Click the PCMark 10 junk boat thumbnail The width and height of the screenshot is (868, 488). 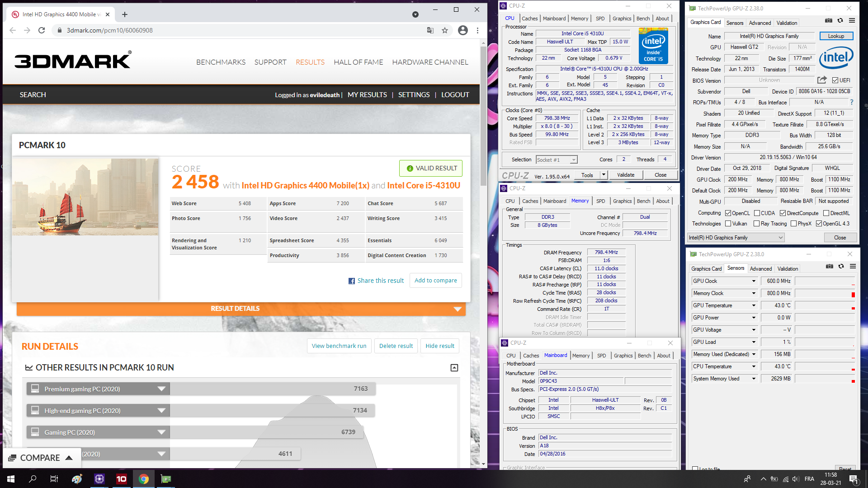(85, 197)
